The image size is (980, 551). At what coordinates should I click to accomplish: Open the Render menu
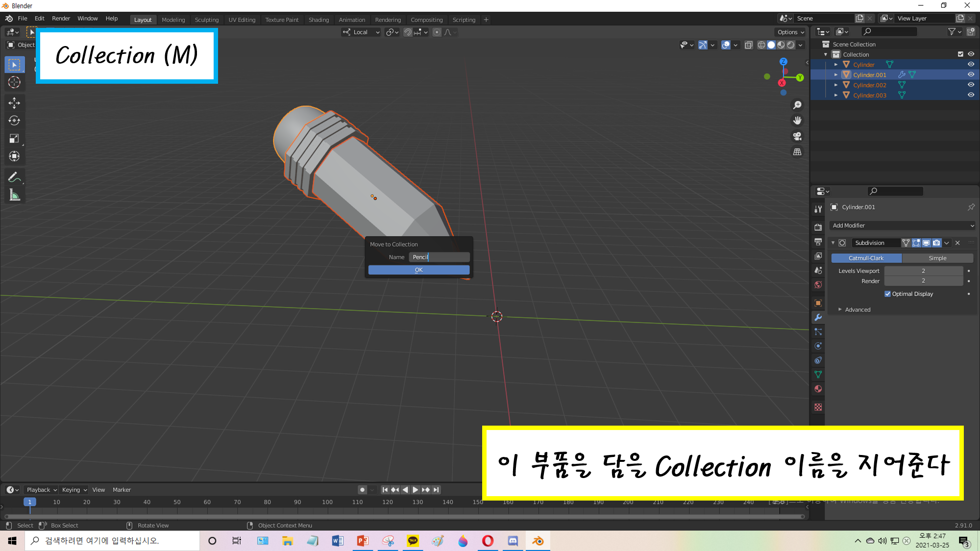tap(61, 18)
